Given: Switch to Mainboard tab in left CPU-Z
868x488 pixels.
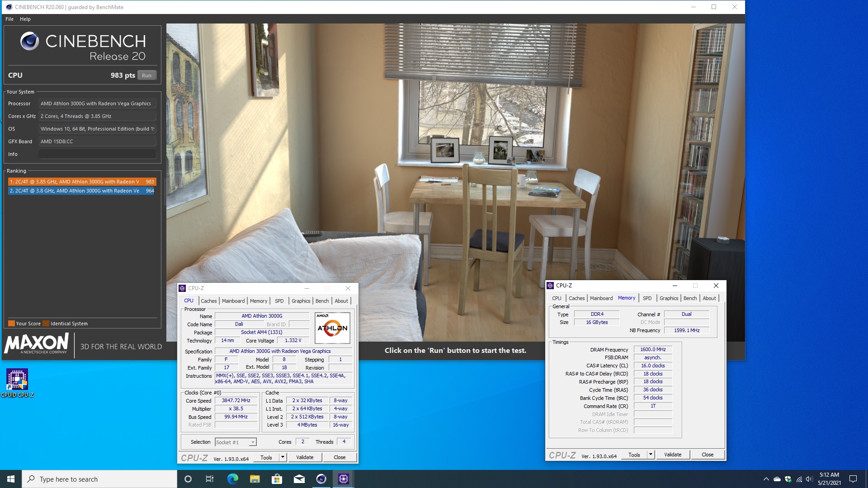Looking at the screenshot, I should coord(233,301).
